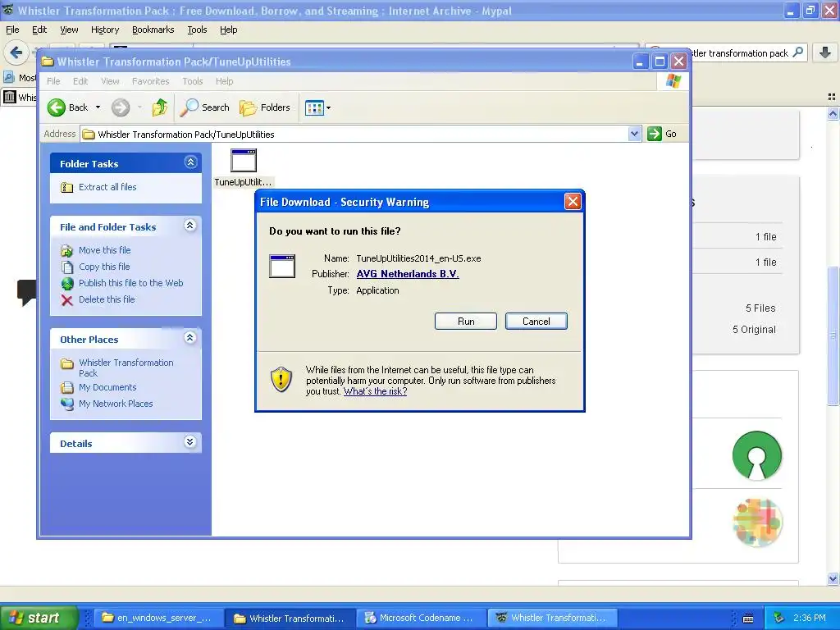Click Run in the Security Warning dialog

(466, 322)
